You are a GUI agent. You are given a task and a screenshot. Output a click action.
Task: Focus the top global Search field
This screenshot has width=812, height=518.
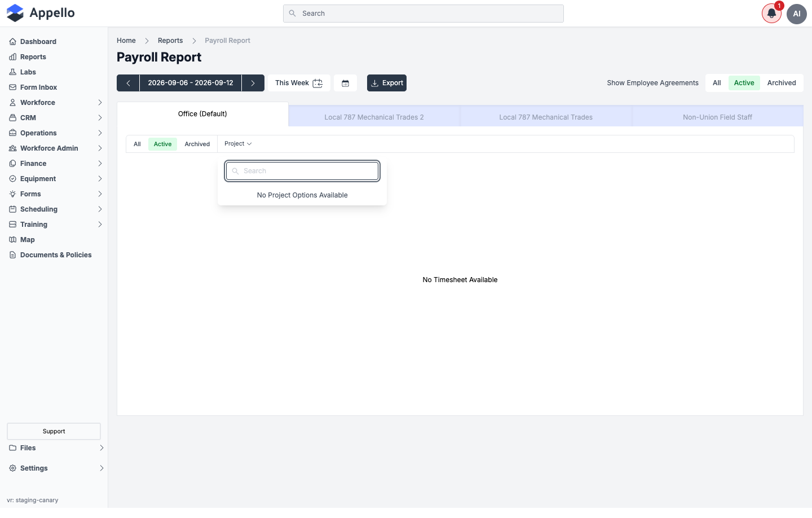(423, 14)
